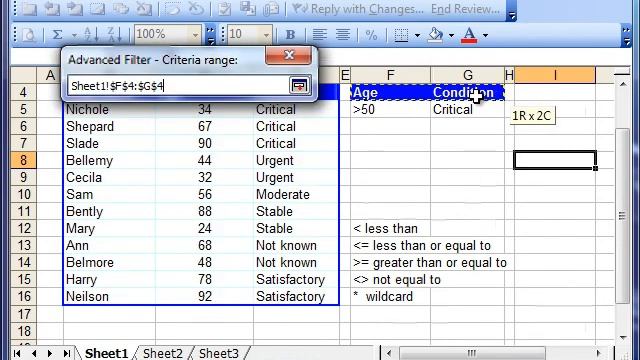
Task: Go to the last sheet tab
Action: click(x=67, y=353)
